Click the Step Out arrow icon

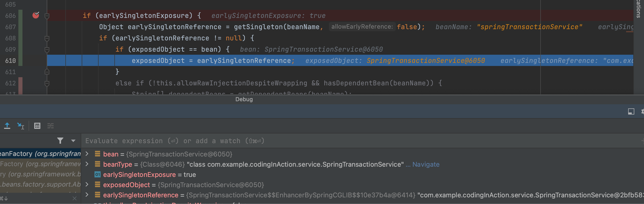click(7, 126)
